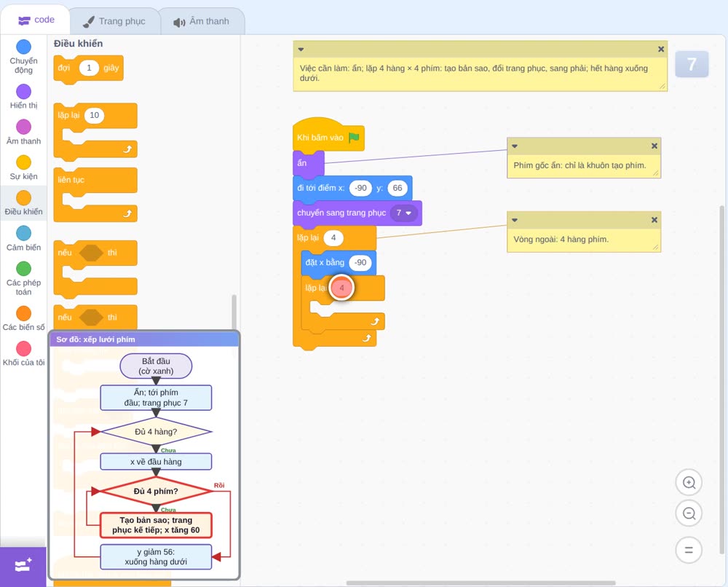The image size is (728, 587).
Task: Click the highlighted inner loop count field
Action: (341, 288)
